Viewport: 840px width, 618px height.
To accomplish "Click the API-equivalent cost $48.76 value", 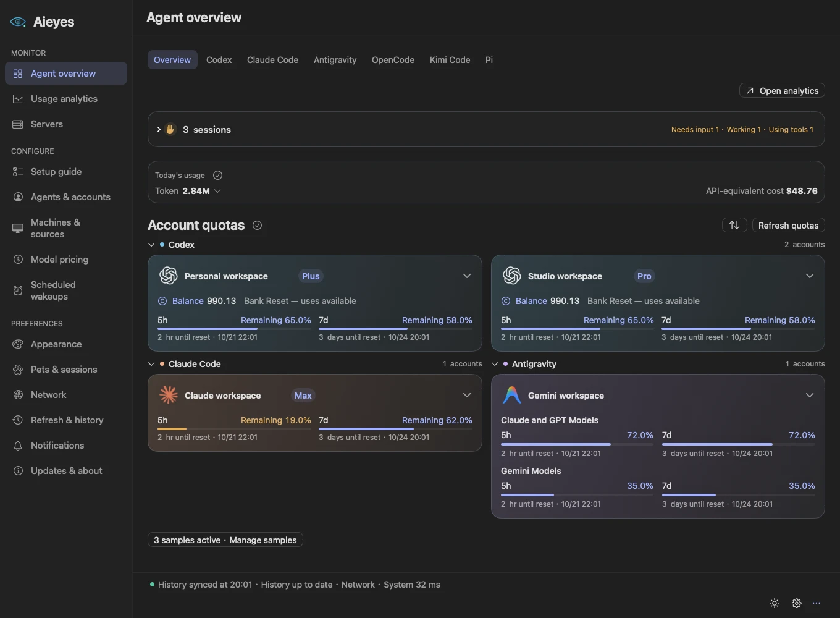I will coord(802,191).
